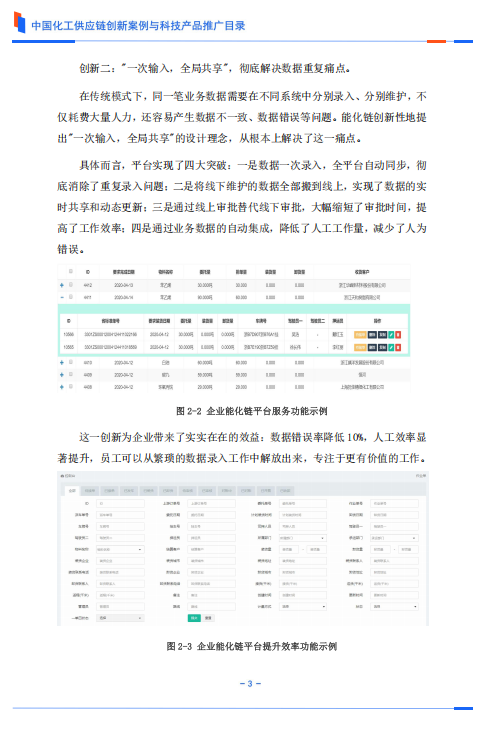Screen dimensions: 498x733
Task: Check the checkbox for row 4408
Action: pos(71,387)
